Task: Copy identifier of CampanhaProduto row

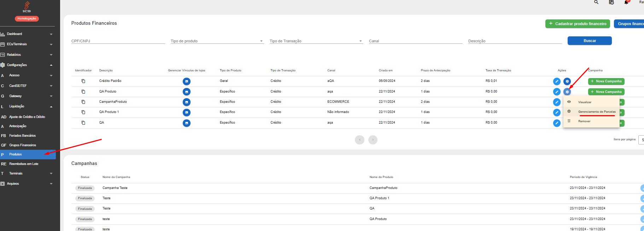Action: coord(83,102)
